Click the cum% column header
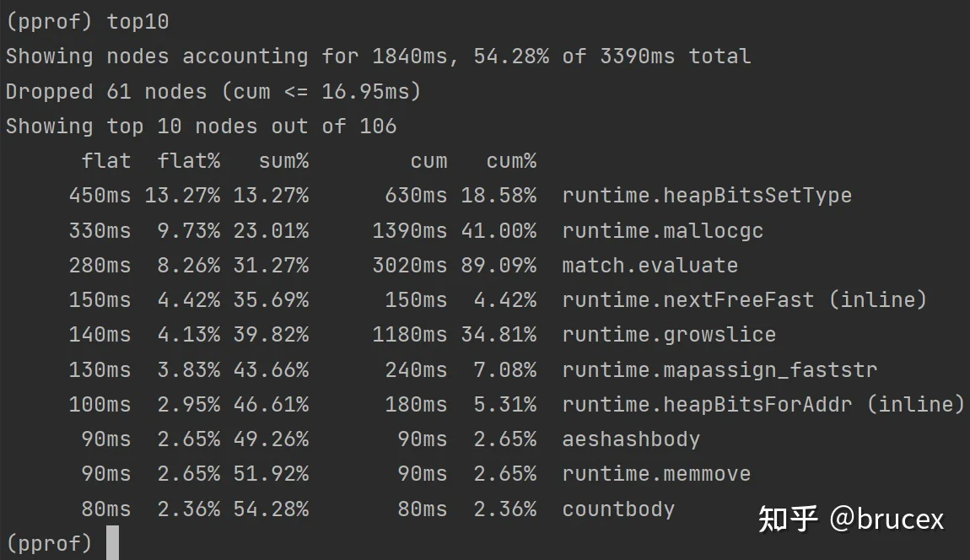 [511, 160]
